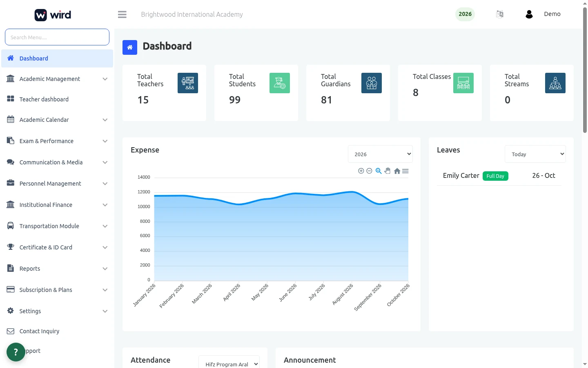Open the language translation icon

500,14
